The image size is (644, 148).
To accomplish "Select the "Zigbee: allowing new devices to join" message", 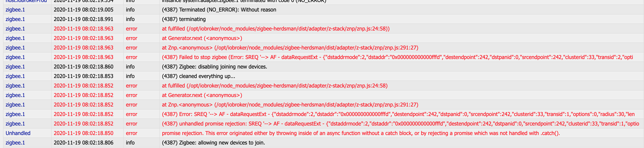I will point(213,143).
